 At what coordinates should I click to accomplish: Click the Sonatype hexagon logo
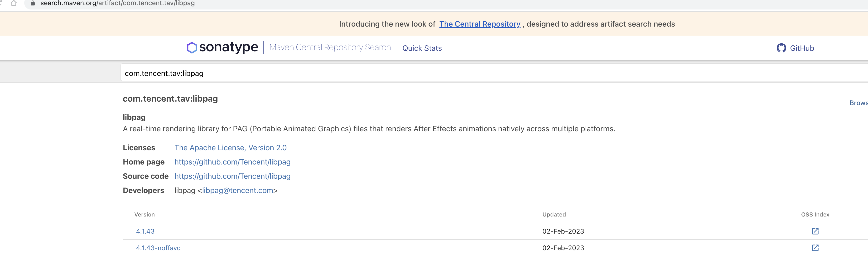tap(191, 48)
